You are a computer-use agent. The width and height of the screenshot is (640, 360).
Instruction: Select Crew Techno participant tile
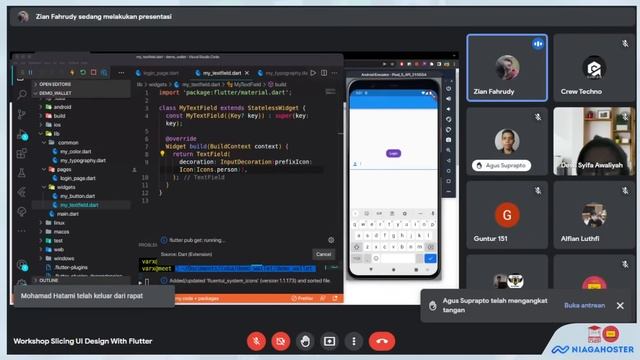pos(594,68)
